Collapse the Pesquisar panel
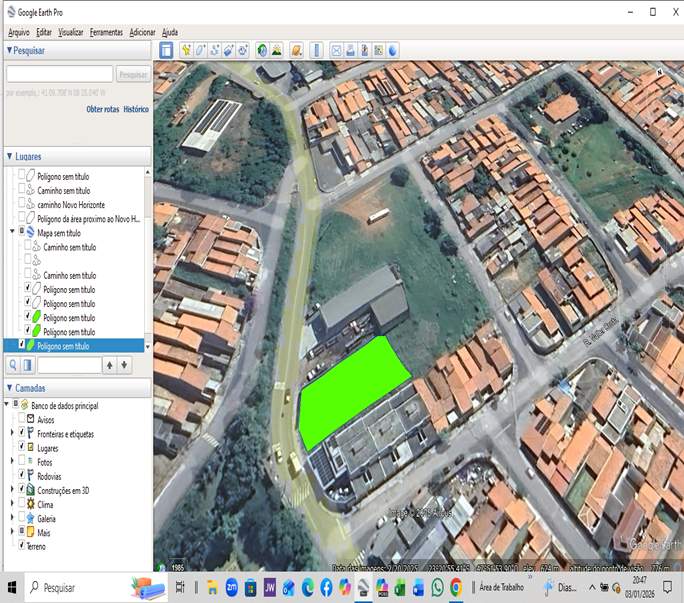This screenshot has width=684, height=603. click(10, 50)
